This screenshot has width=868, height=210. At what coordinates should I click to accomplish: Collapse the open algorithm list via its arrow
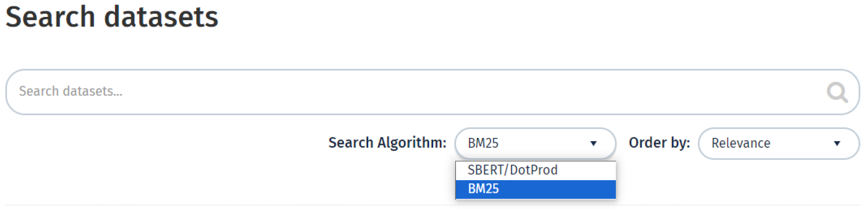point(593,143)
